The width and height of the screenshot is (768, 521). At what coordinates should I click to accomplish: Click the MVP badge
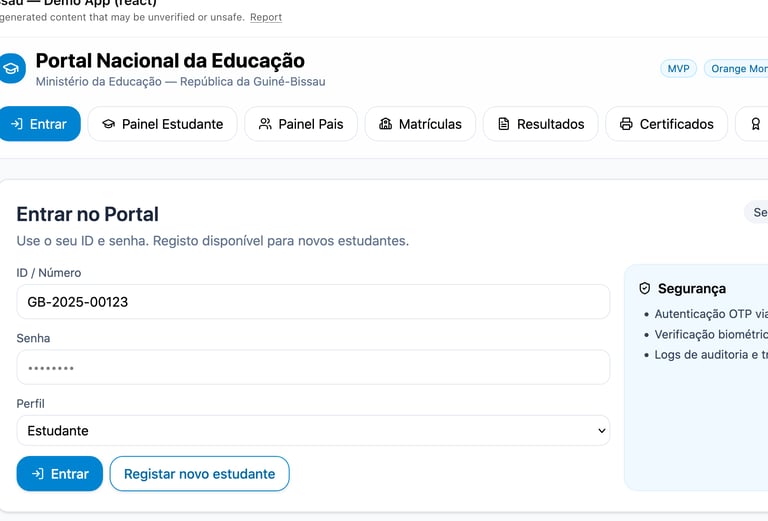click(678, 68)
